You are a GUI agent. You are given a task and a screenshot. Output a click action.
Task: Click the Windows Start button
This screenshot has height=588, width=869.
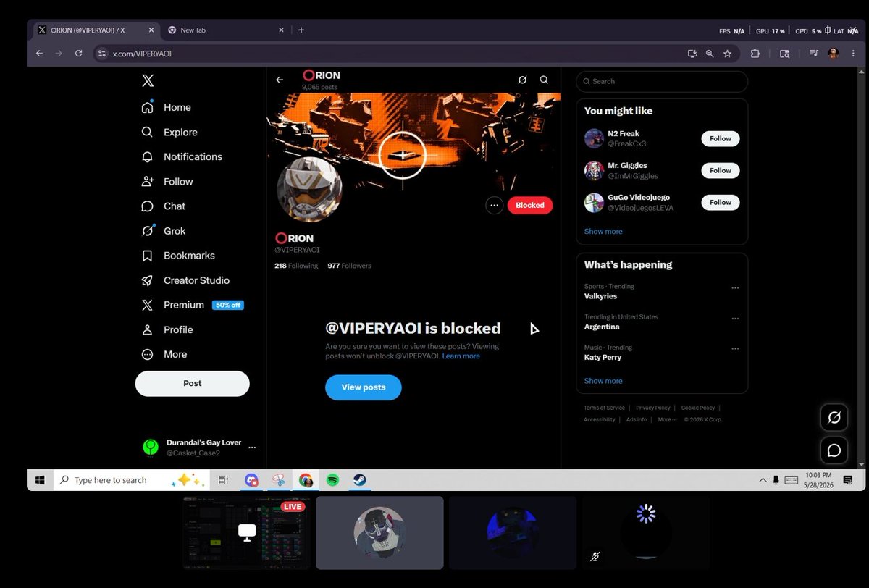40,480
